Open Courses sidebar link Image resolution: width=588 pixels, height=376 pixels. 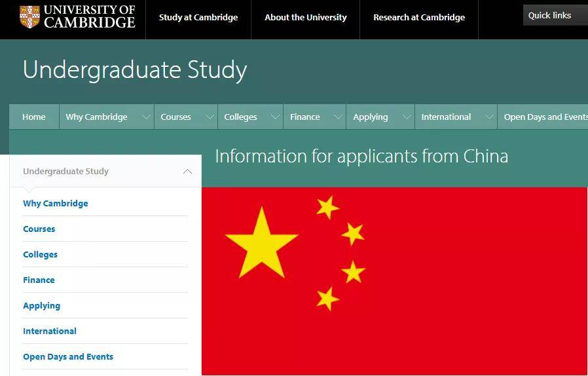pyautogui.click(x=39, y=229)
